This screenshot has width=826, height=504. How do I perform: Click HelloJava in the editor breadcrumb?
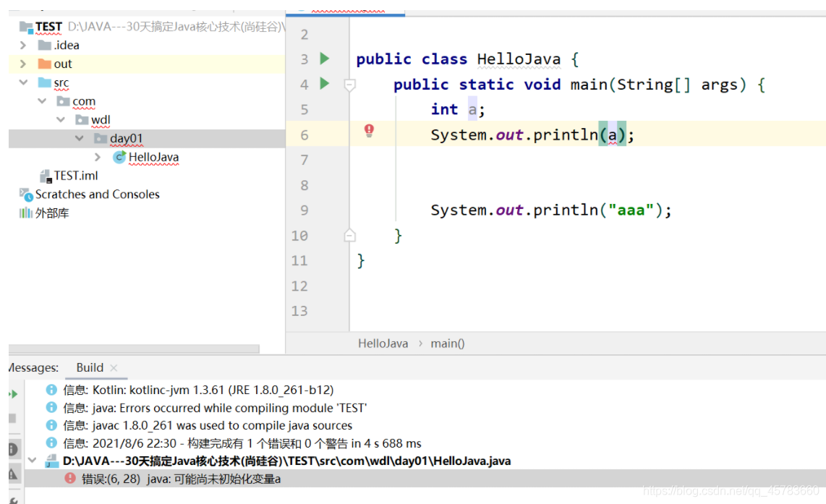383,343
